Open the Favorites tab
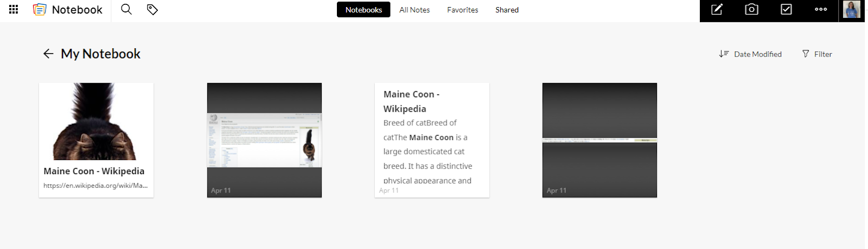Viewport: 868px width, 249px height. [463, 10]
